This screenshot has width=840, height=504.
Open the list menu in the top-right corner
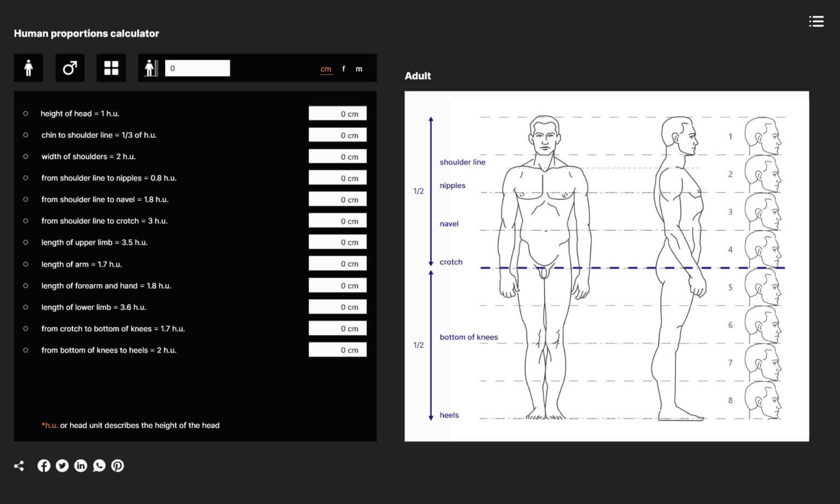[x=816, y=21]
